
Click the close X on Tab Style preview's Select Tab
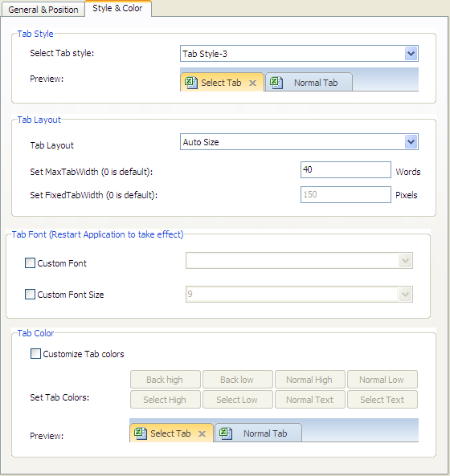click(x=252, y=83)
